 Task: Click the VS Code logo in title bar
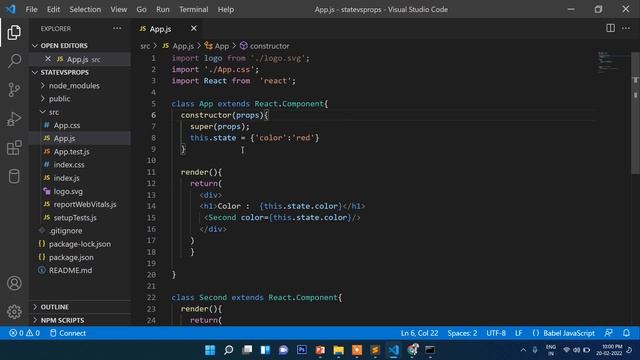pos(11,9)
